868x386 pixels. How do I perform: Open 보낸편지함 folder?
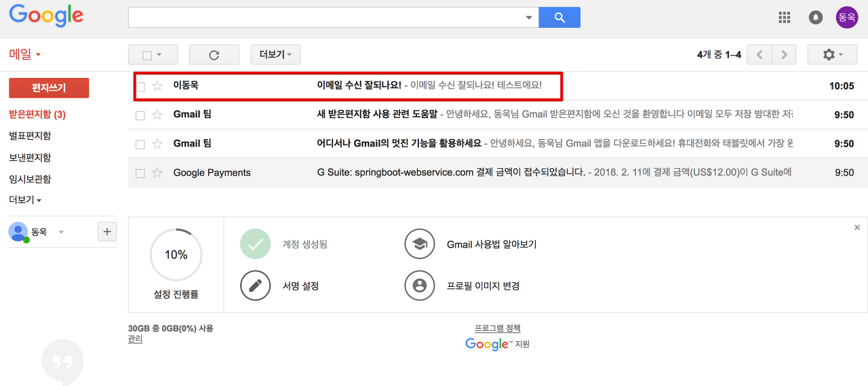tap(30, 157)
